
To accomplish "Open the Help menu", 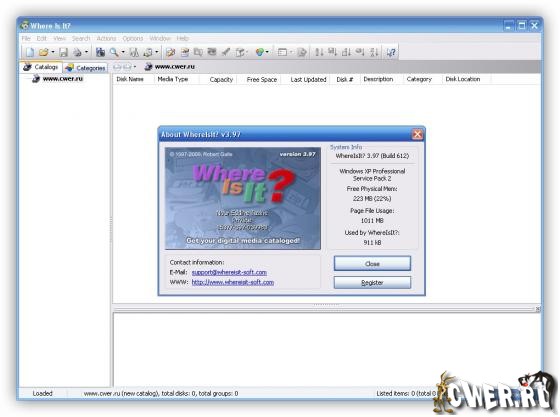I will [x=182, y=38].
